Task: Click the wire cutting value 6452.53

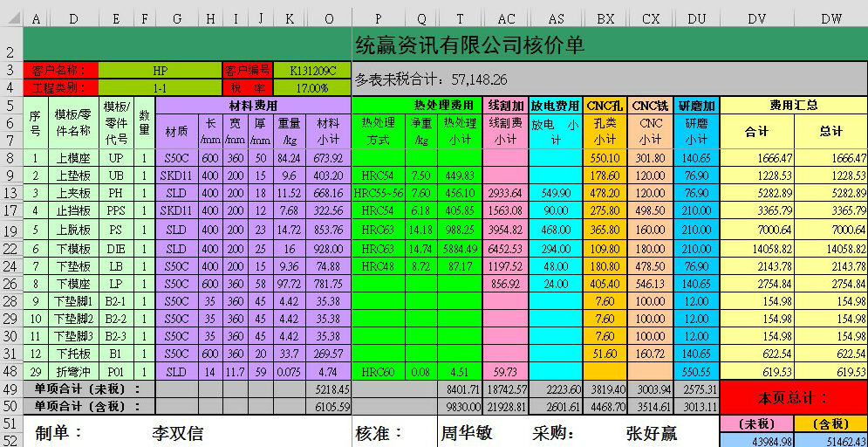Action: click(505, 249)
